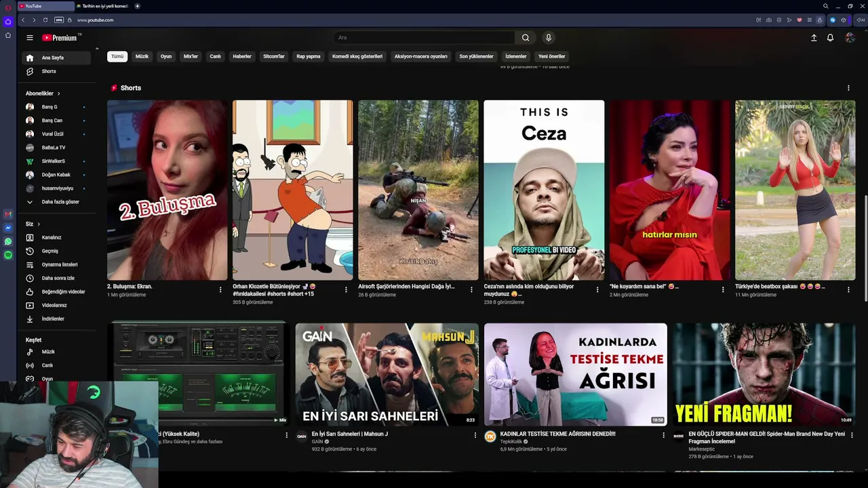Click the magnifier search button beside Ara
The height and width of the screenshot is (488, 868).
[x=526, y=38]
